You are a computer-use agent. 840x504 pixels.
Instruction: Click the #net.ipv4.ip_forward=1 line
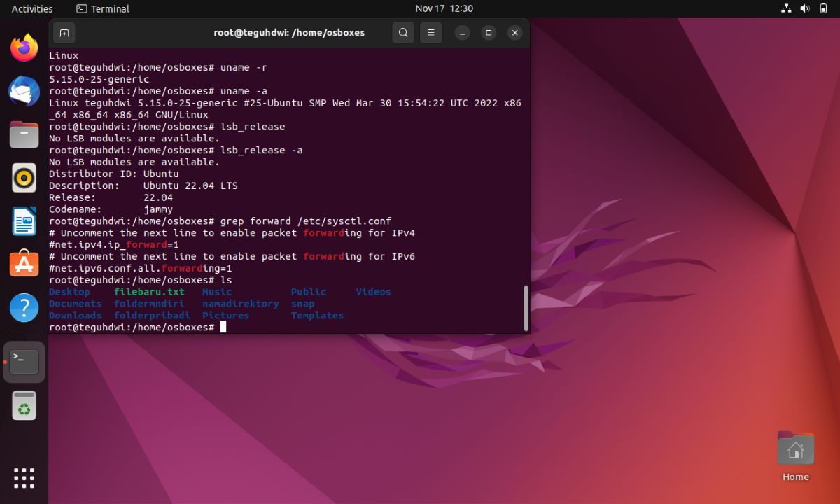114,245
